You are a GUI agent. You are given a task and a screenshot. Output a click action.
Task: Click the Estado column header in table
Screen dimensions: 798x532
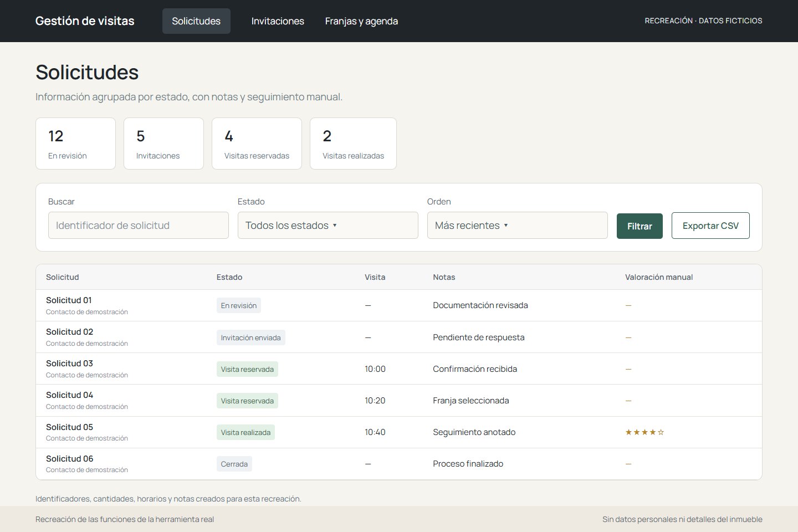[229, 277]
